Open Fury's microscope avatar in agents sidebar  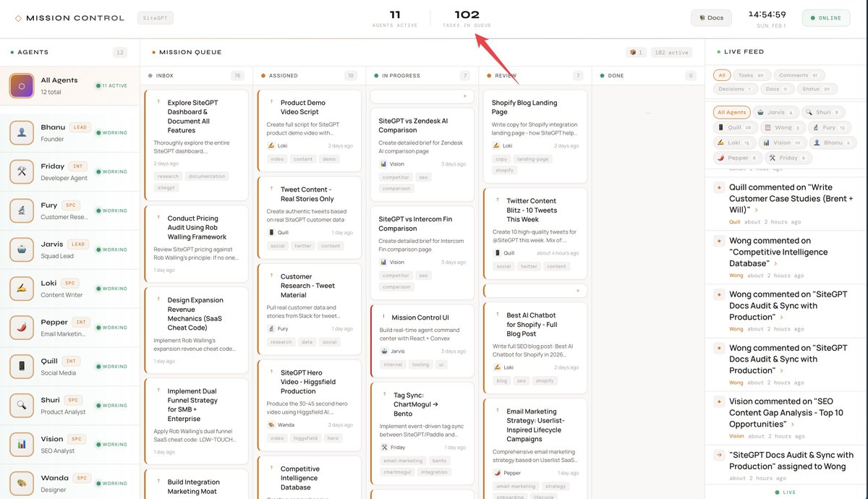[x=22, y=211]
